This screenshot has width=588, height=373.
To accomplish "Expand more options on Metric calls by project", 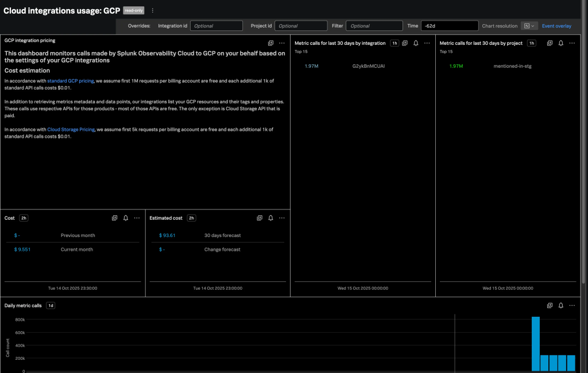I will (x=571, y=43).
